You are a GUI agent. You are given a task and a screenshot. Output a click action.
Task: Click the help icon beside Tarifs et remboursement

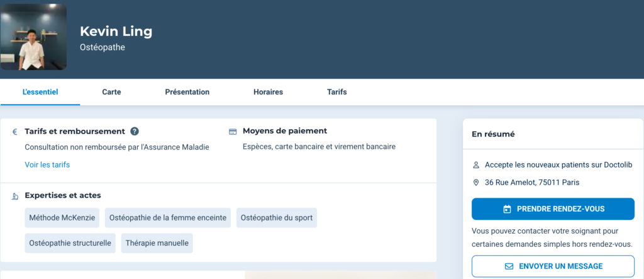coord(135,131)
